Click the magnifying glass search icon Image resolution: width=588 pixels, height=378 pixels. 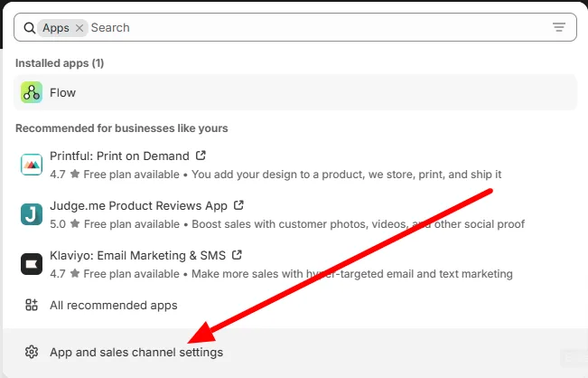29,28
